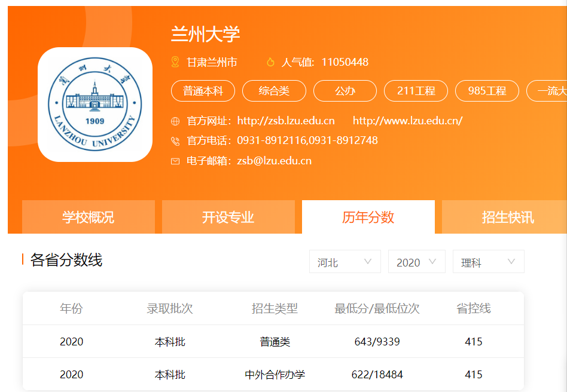Click the envelope icon beside 电子邮箱
Viewport: 567px width, 392px height.
(x=175, y=161)
